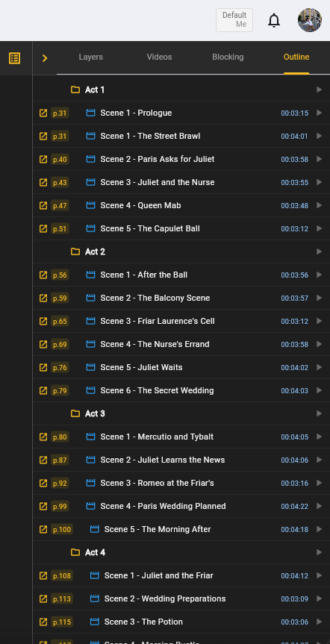Select Scene 3 - Juliet and the Nurse
This screenshot has width=330, height=644.
coord(158,182)
